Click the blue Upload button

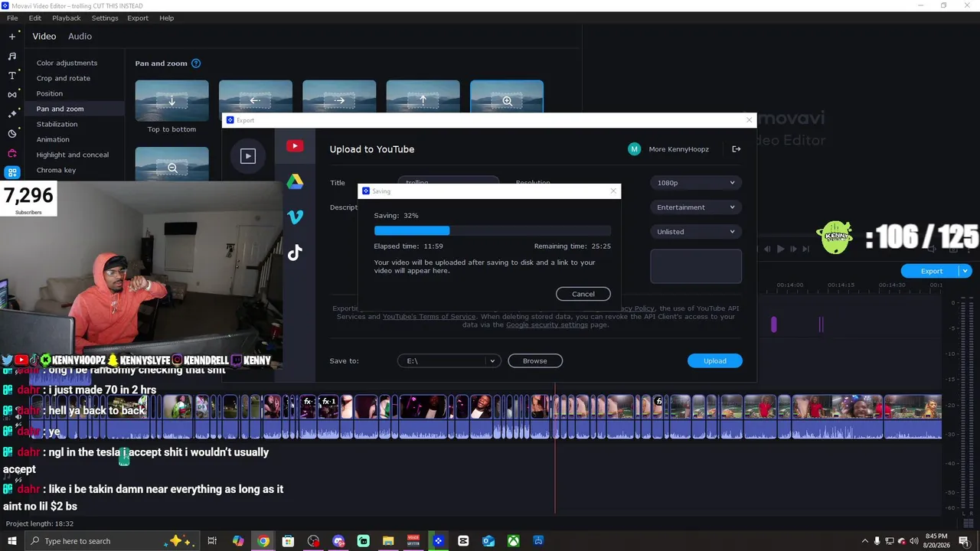pos(715,361)
